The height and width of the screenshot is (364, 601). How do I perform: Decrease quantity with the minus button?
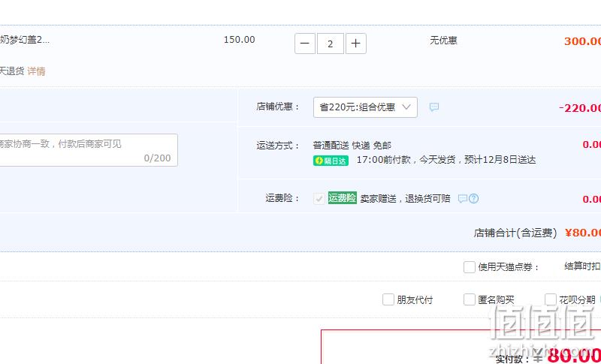coord(305,44)
